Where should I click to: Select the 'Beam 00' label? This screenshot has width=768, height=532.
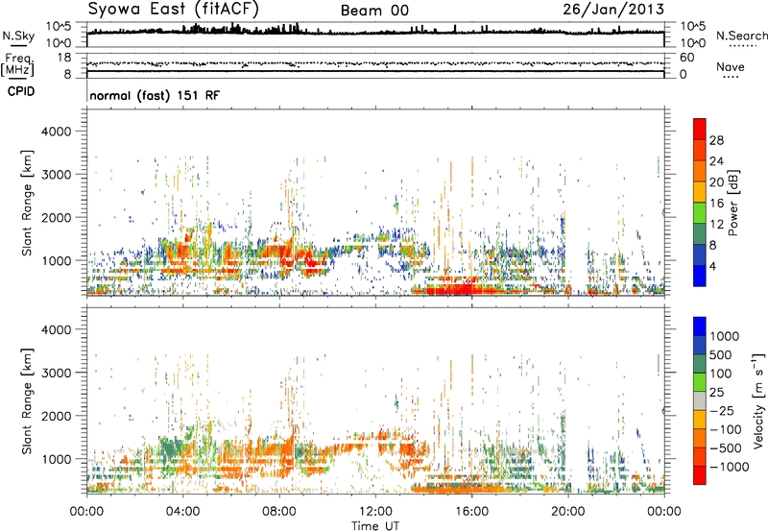[x=374, y=11]
